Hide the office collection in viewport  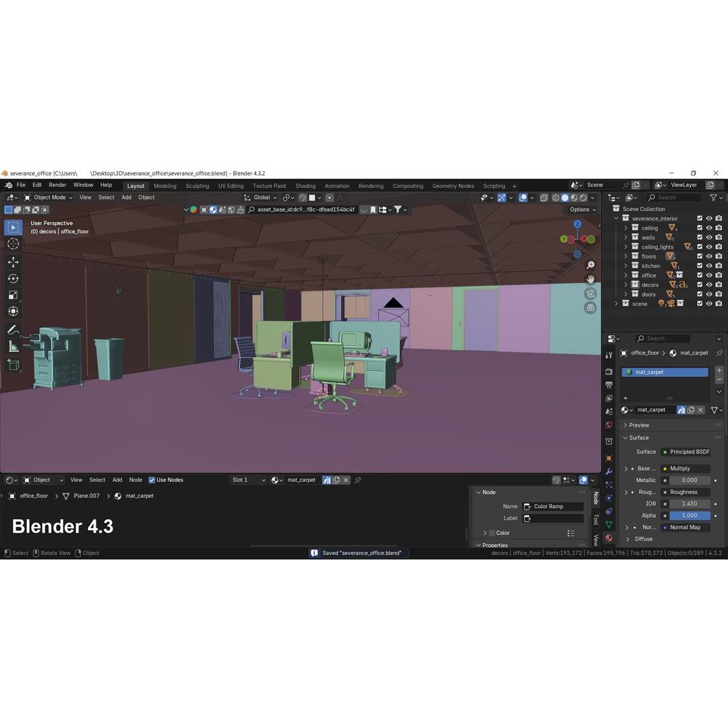709,275
